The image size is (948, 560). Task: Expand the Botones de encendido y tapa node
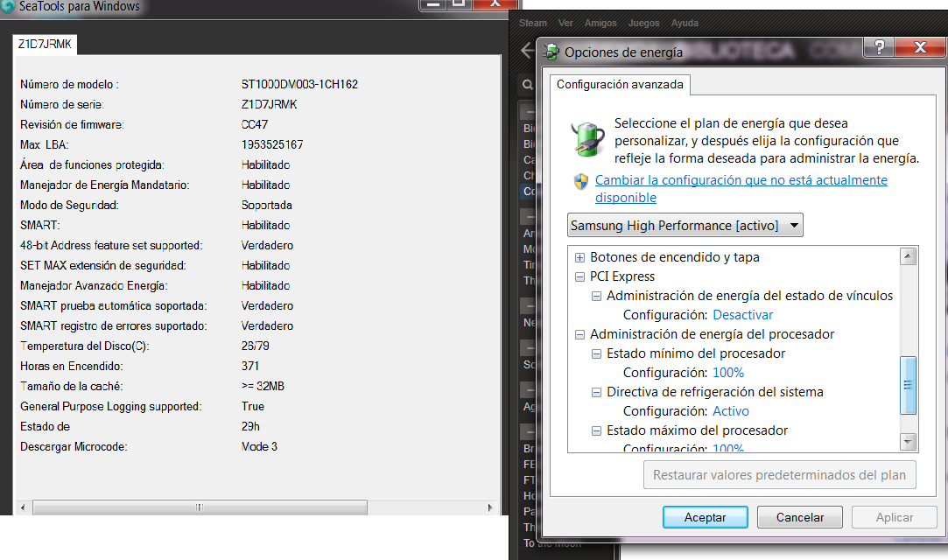coord(579,258)
